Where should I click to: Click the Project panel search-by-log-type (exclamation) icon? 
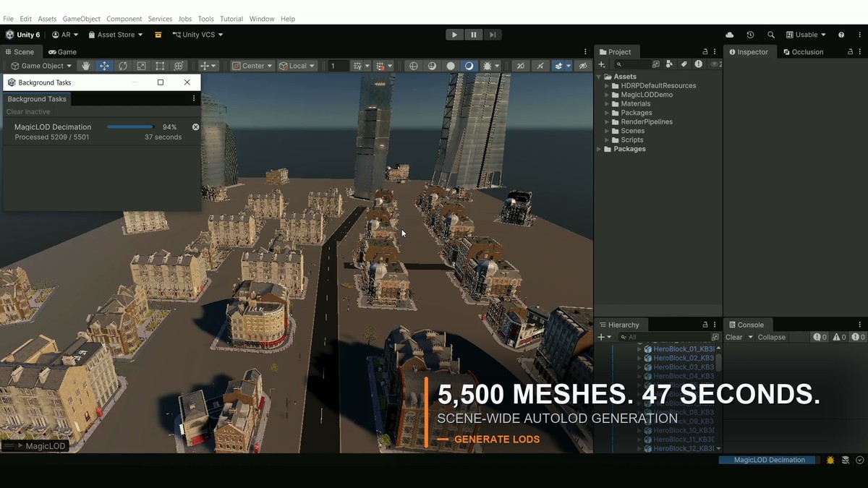point(698,64)
